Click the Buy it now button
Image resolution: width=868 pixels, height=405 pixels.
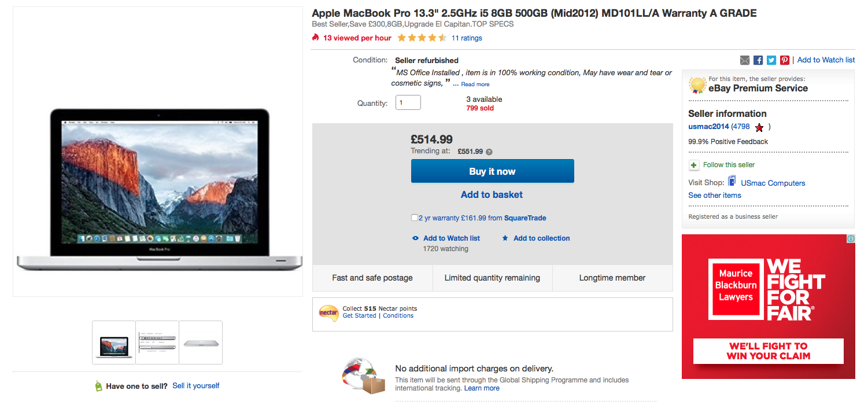click(492, 171)
